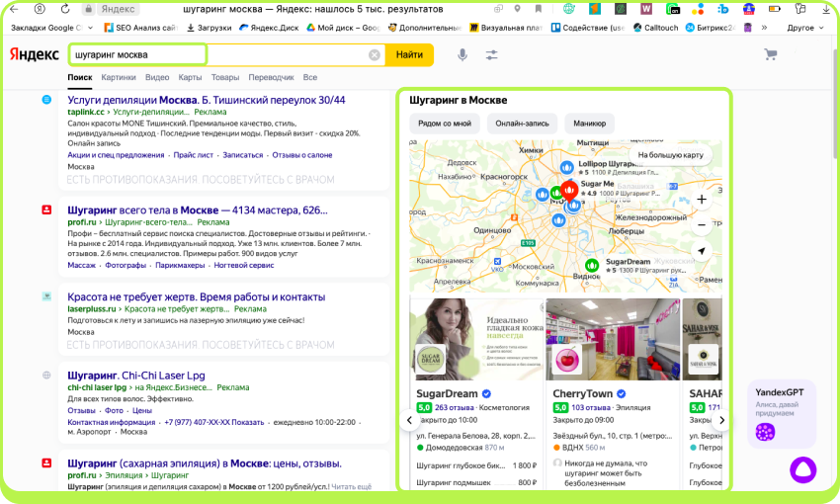This screenshot has width=840, height=504.
Task: Open 'Шугаринг. Chi-Chi Laser Lpg' result
Action: click(x=136, y=376)
